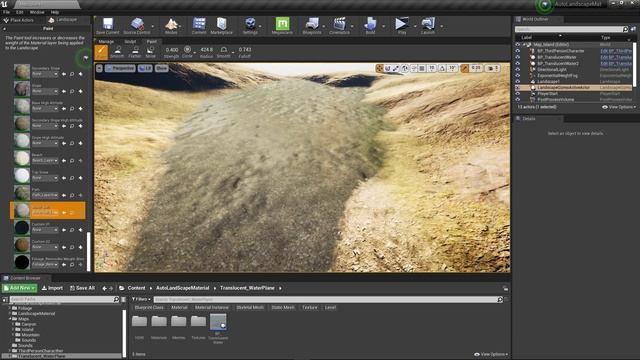
Task: Click the Beach layer use-selected arrow icon
Action: [x=64, y=161]
